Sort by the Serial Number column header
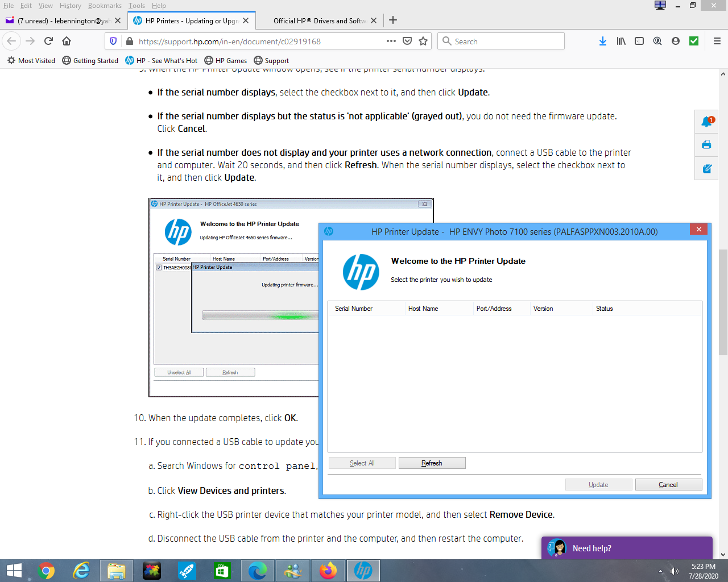This screenshot has height=582, width=728. coord(366,309)
